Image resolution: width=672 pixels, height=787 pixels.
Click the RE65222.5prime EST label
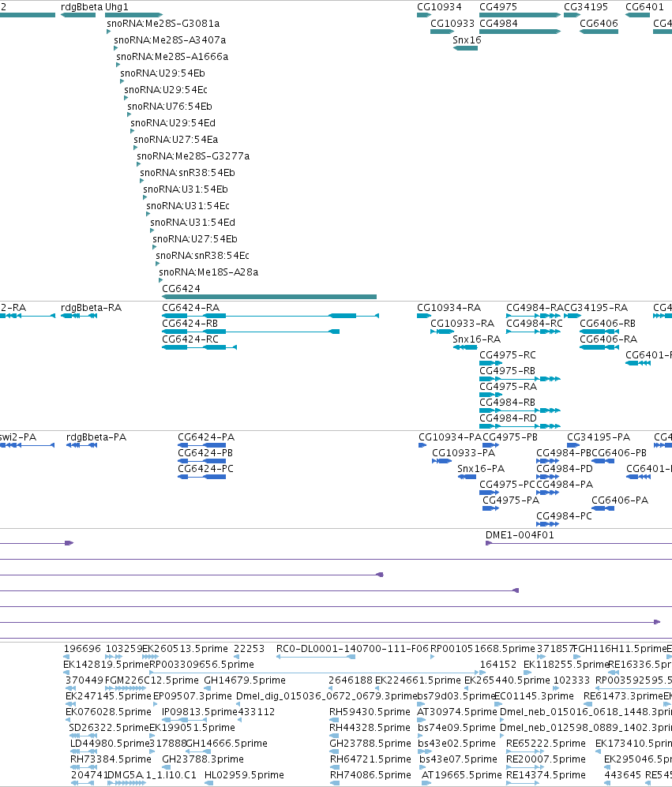tap(546, 744)
